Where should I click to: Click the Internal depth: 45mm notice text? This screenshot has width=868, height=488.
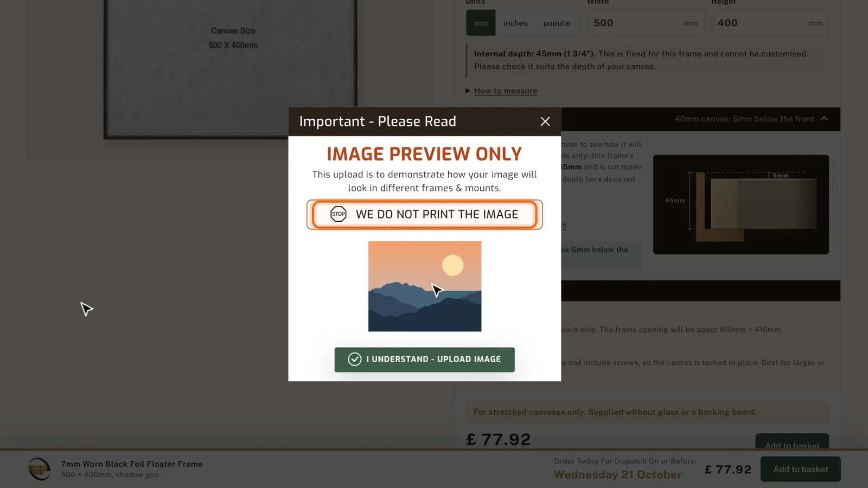(647, 60)
